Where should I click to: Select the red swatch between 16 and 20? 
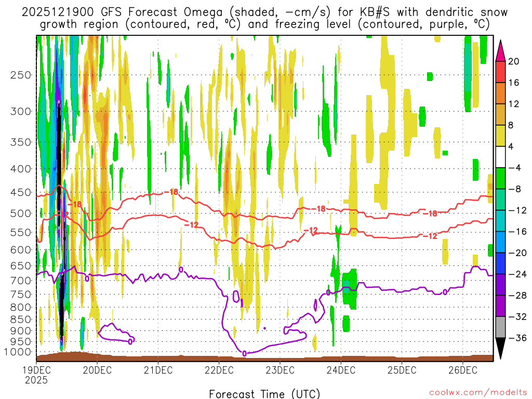click(x=501, y=72)
